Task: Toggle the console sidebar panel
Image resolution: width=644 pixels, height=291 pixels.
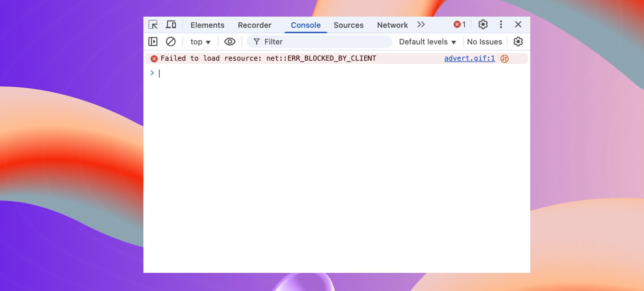Action: tap(153, 42)
